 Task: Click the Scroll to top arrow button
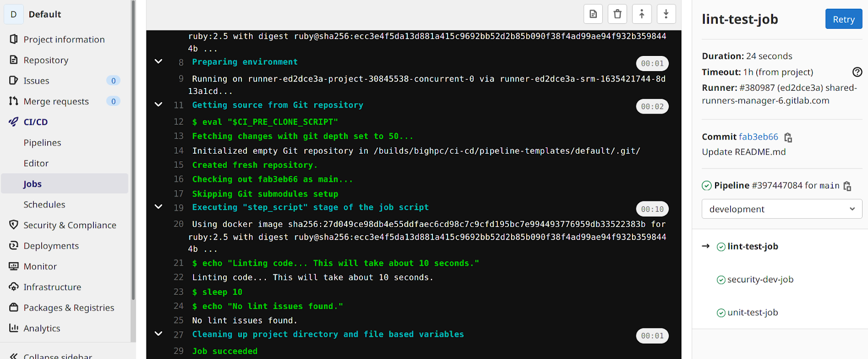(642, 14)
